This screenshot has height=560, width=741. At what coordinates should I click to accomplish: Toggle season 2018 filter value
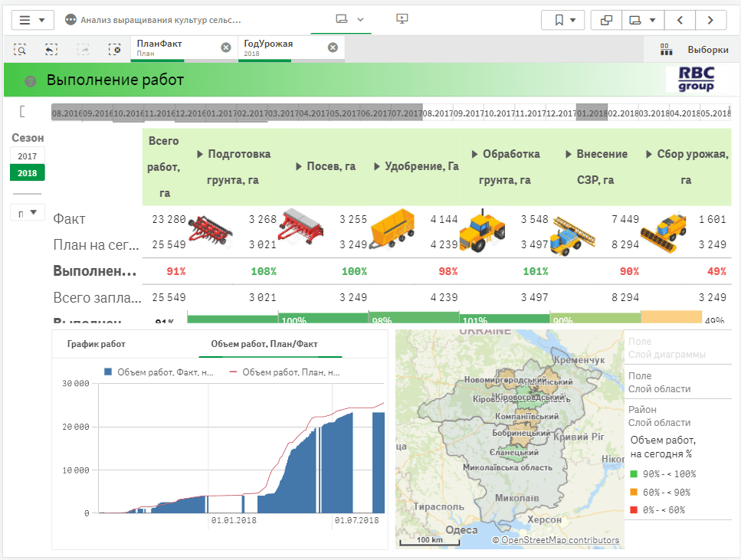(28, 172)
